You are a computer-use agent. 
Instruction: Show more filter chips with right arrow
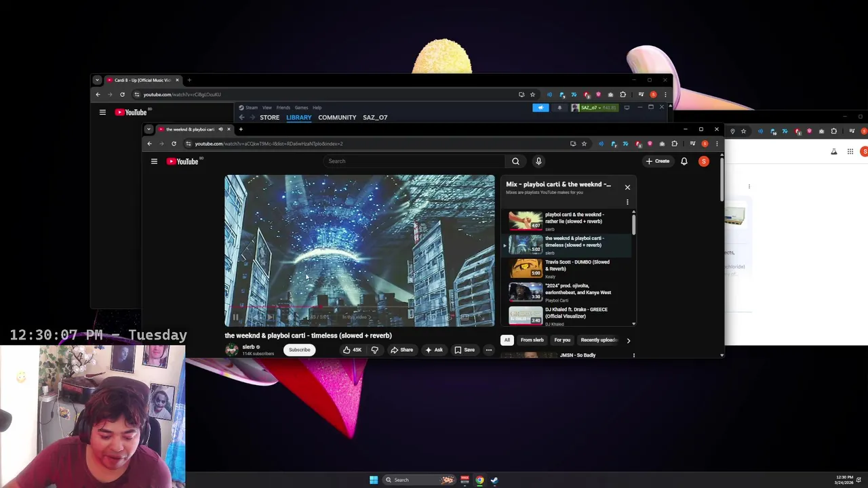point(628,340)
